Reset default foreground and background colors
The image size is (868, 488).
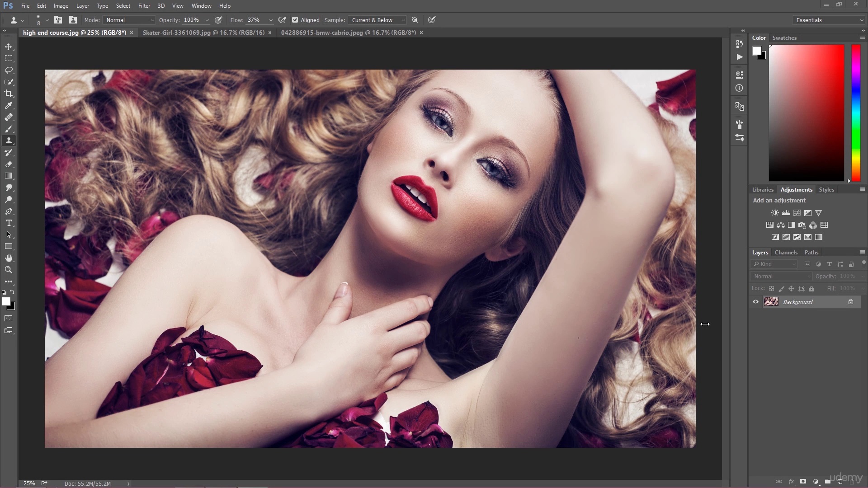point(4,292)
